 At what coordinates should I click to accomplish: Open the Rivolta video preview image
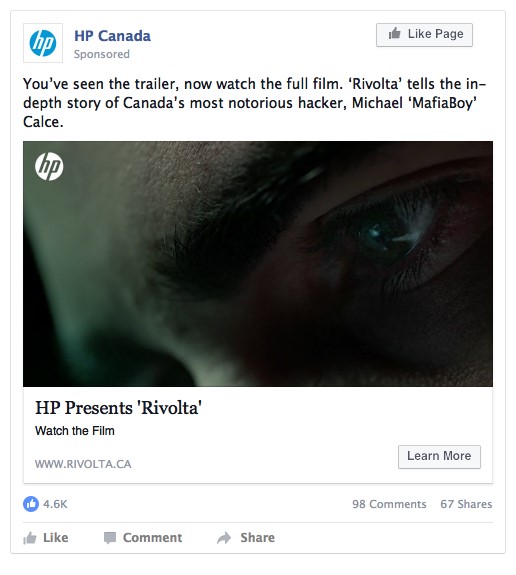click(258, 264)
